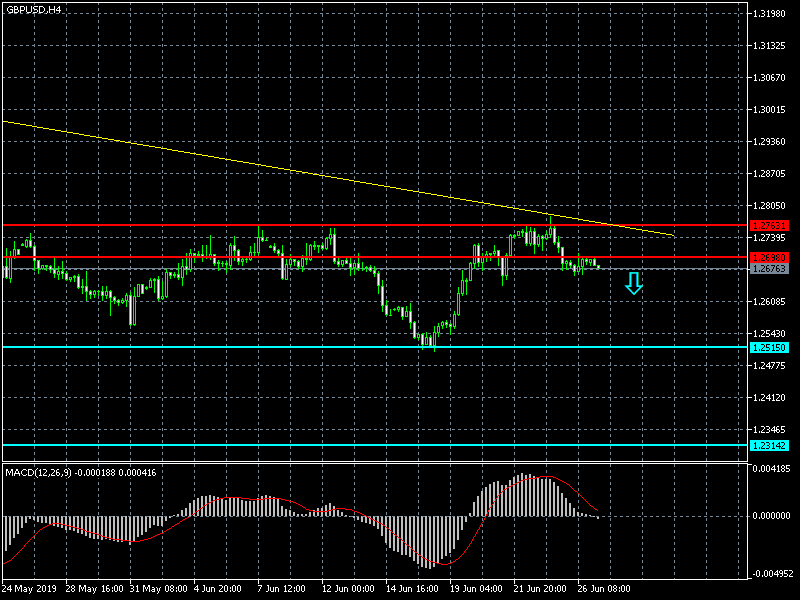Select the yellow descending trendline
Screen dimensions: 800x600
pos(337,179)
